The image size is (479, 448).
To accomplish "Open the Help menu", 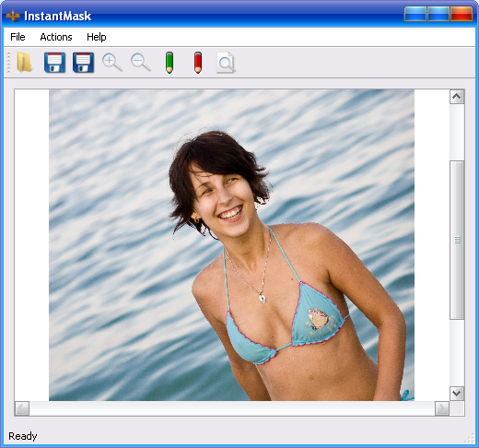I will coord(97,37).
